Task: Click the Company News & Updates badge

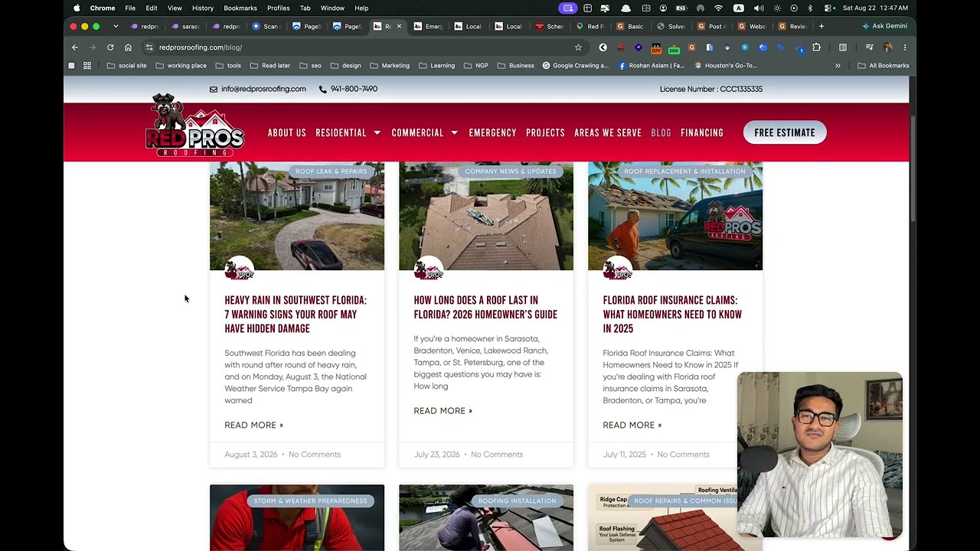Action: 511,171
